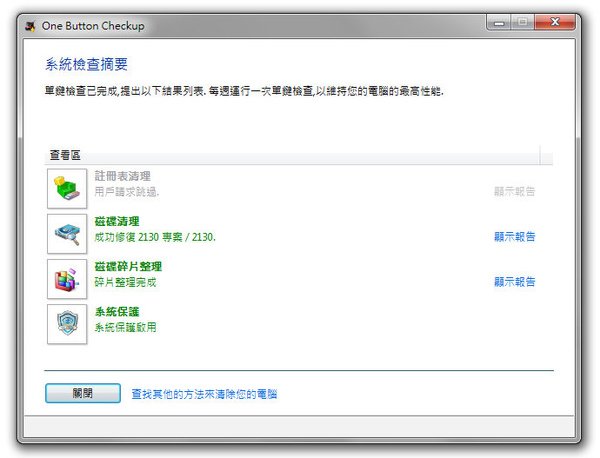Click the 系統保護啟用 status text

point(126,327)
